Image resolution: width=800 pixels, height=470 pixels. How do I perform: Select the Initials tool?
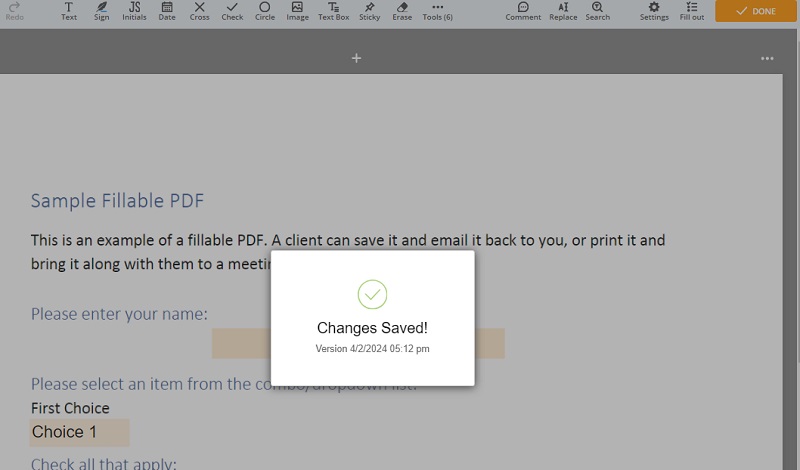coord(134,11)
